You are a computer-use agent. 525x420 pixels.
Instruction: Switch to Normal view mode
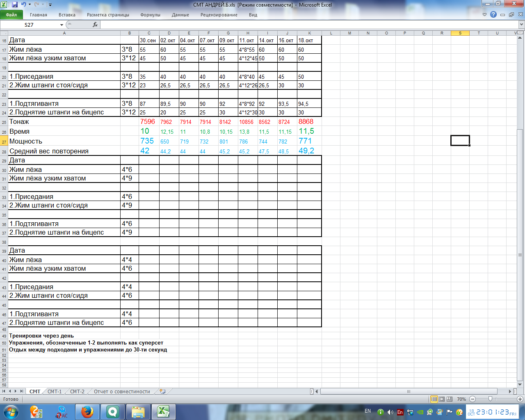(434, 399)
